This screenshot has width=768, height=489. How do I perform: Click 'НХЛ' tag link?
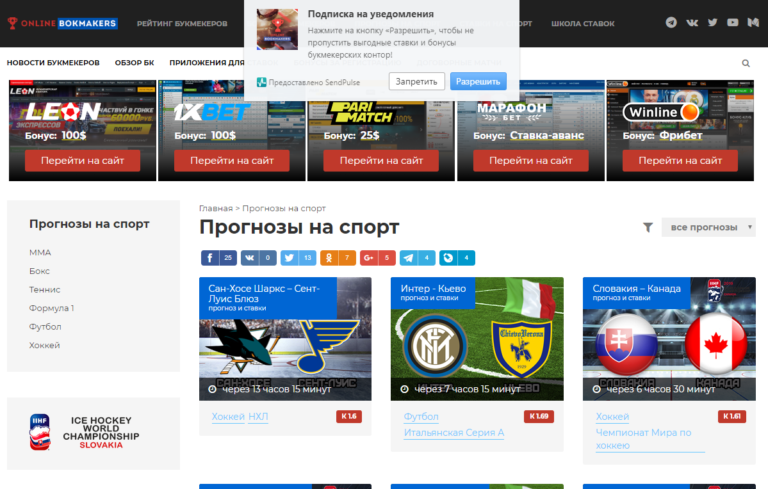[x=258, y=416]
